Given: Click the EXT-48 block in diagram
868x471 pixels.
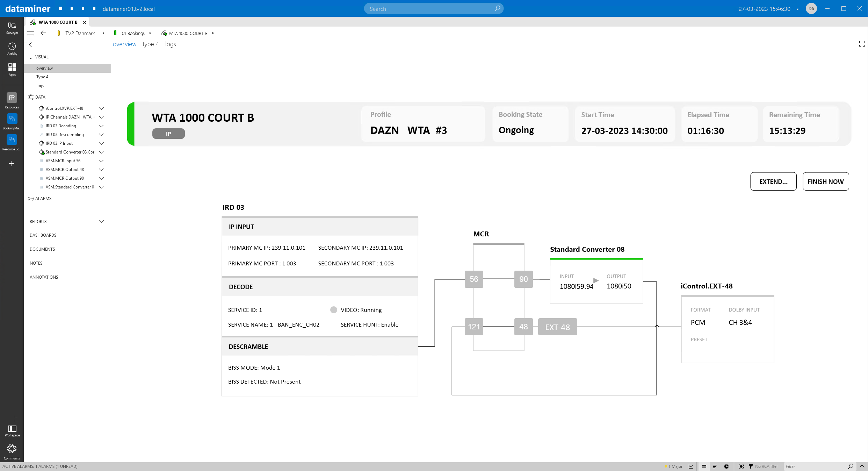Looking at the screenshot, I should pyautogui.click(x=557, y=327).
